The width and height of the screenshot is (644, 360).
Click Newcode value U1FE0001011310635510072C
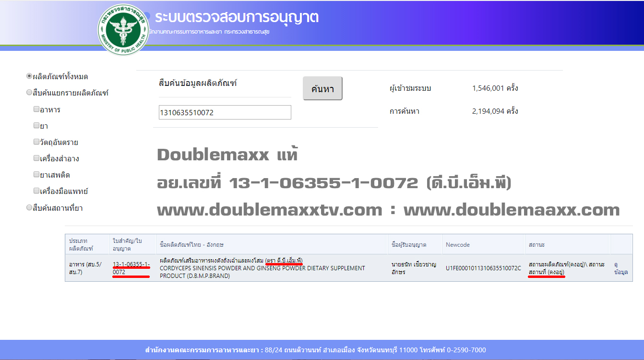483,268
